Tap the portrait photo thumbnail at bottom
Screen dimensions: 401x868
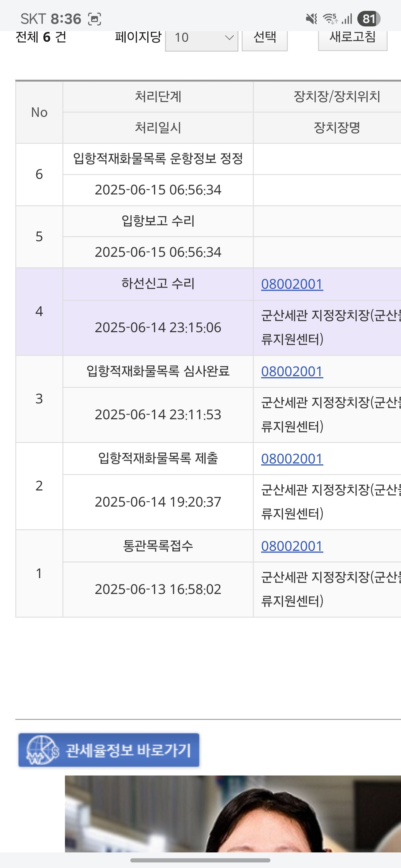pyautogui.click(x=233, y=814)
